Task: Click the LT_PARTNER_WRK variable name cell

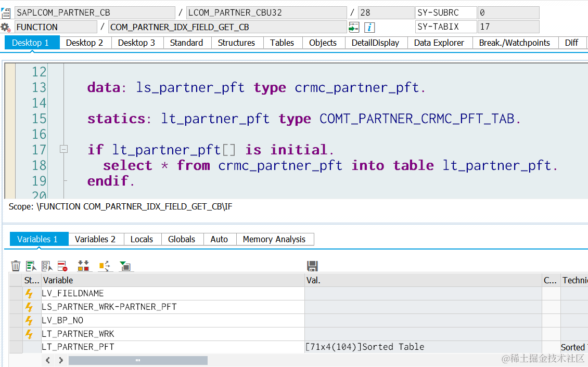Action: coord(173,334)
